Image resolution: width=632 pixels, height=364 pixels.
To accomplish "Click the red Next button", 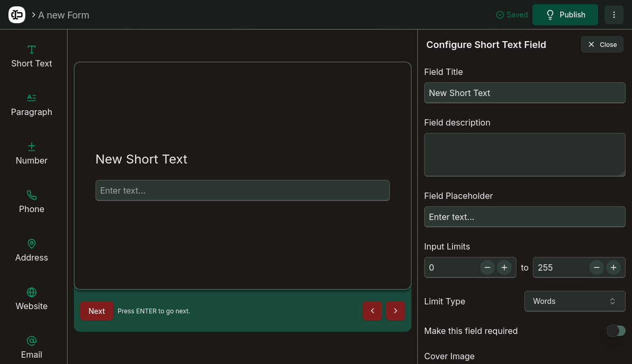I will tap(97, 311).
